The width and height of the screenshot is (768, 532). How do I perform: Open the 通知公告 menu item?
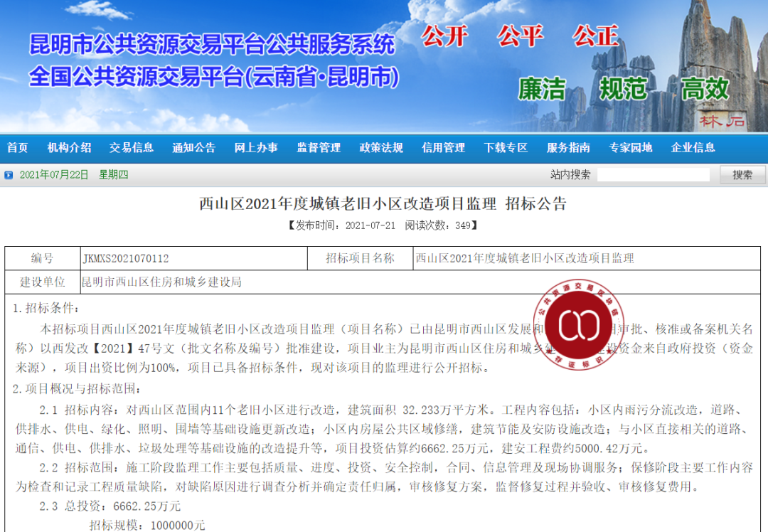click(x=194, y=147)
